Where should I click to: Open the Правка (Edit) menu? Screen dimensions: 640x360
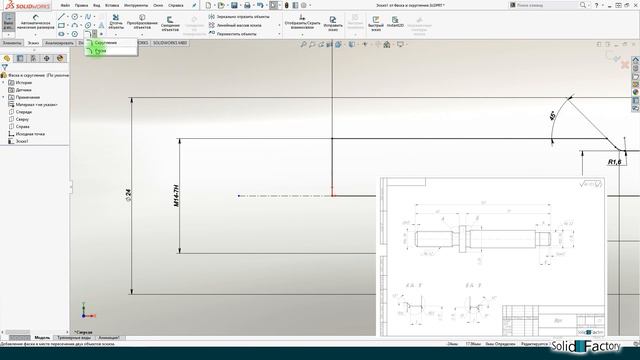click(x=81, y=6)
